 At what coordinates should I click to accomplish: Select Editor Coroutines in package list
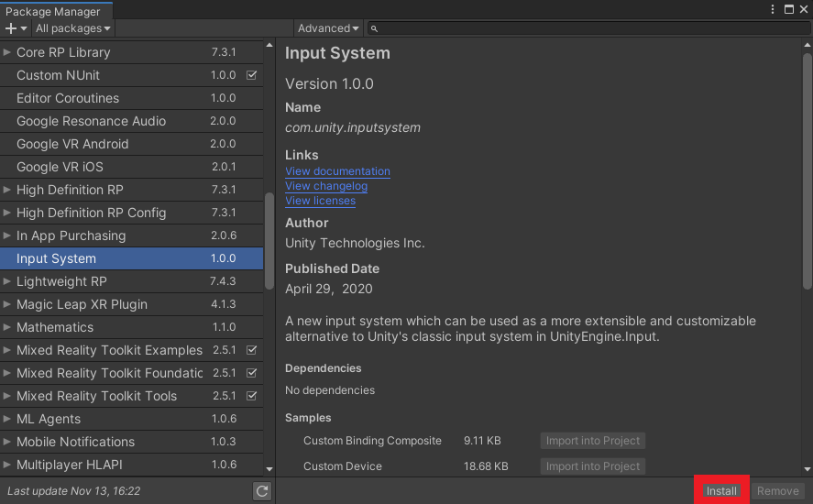(68, 98)
